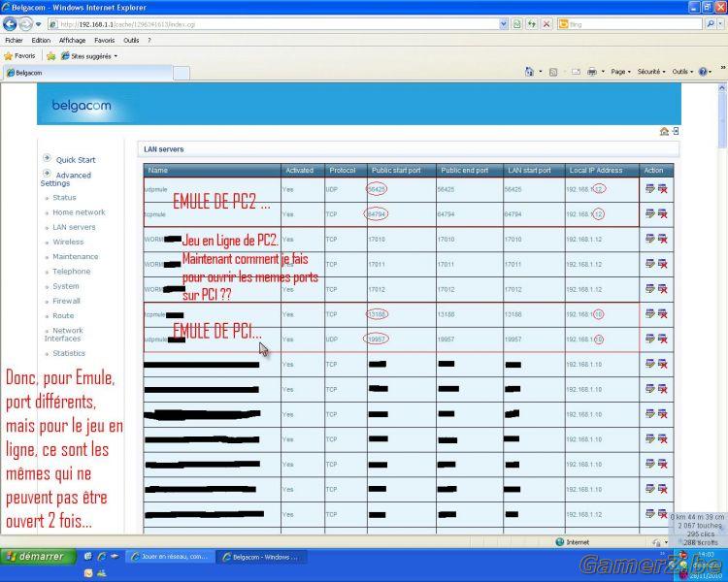
Task: Open the Outils menu in the menu bar
Action: [x=131, y=41]
